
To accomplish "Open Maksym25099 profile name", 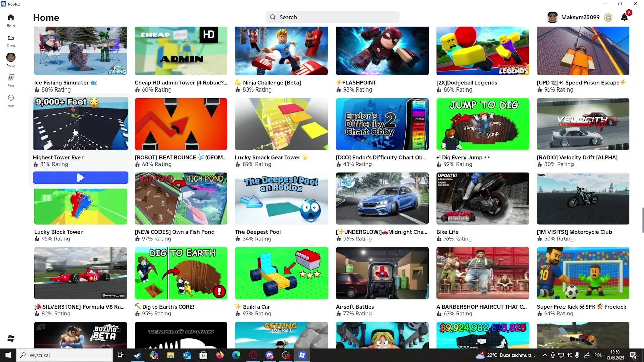I will [x=580, y=17].
